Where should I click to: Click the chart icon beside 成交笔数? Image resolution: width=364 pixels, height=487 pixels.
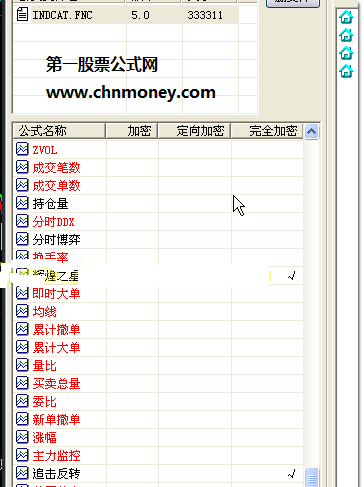pyautogui.click(x=22, y=167)
